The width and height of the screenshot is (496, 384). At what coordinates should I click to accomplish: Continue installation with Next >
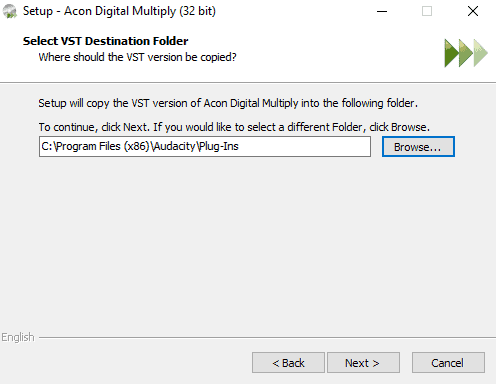coord(363,363)
